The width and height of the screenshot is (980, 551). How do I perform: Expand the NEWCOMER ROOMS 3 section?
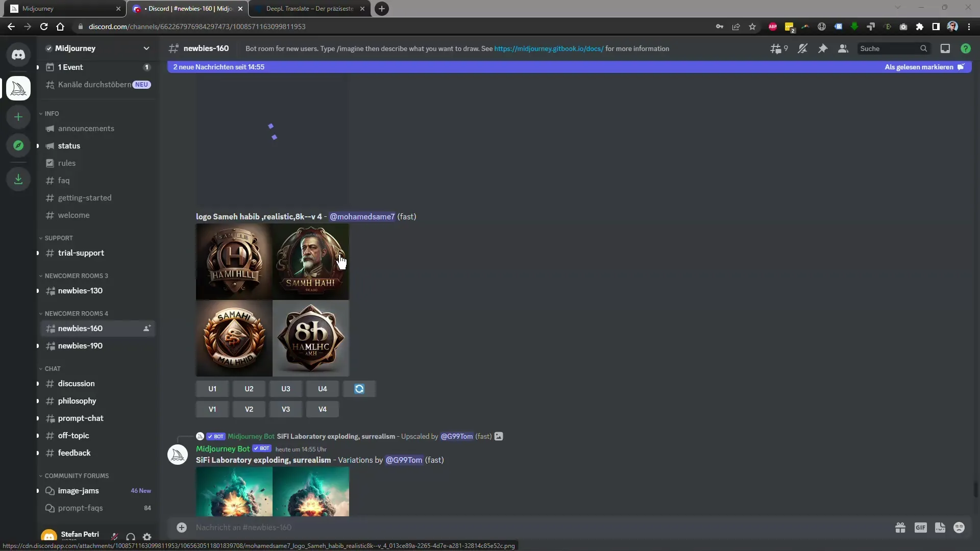(x=76, y=276)
